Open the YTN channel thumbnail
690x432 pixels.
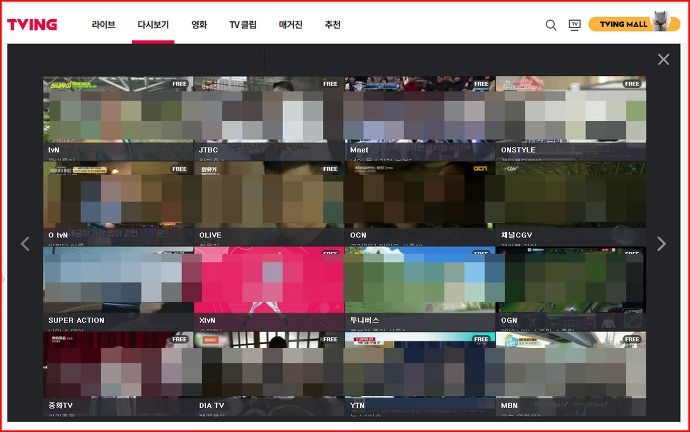(420, 374)
